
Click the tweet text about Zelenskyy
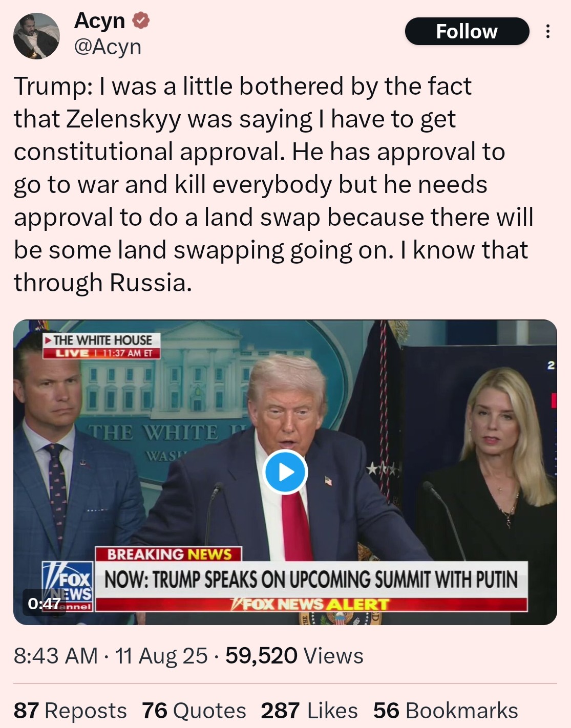point(273,185)
